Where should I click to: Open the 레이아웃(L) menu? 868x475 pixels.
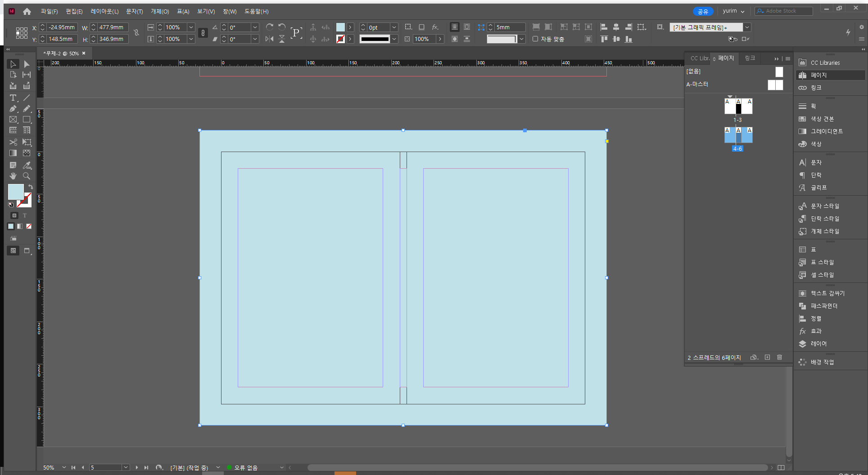(x=104, y=11)
